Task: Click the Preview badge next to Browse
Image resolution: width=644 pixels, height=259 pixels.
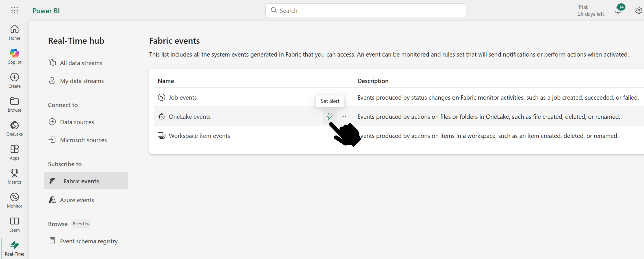Action: point(81,223)
